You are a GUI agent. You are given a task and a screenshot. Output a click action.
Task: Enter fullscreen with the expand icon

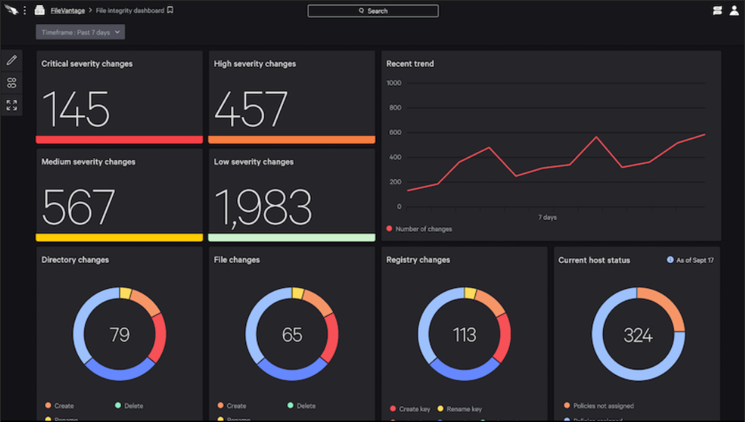pos(12,105)
